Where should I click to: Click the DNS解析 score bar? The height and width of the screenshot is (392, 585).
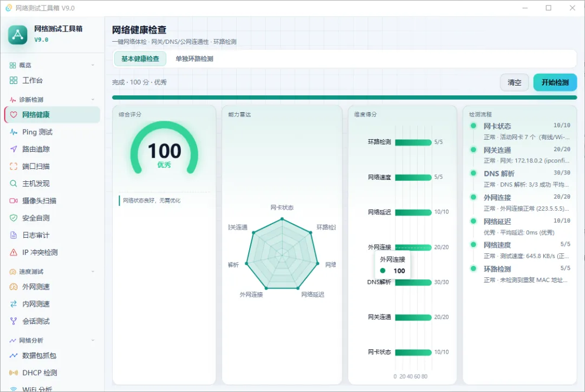(x=413, y=282)
